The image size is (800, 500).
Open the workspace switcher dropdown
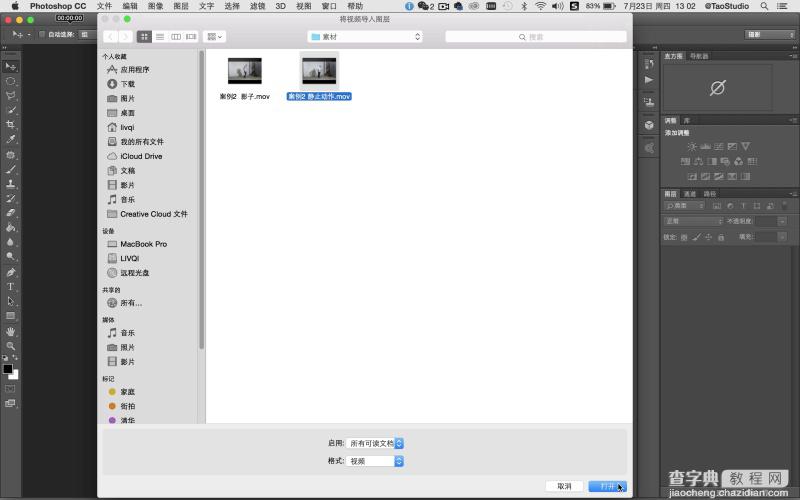pyautogui.click(x=769, y=35)
